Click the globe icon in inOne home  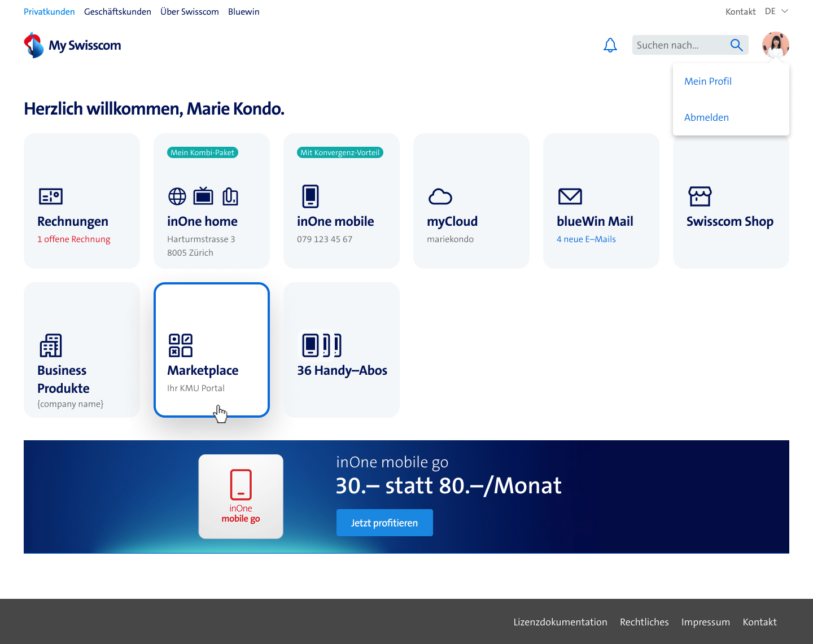[x=177, y=196]
